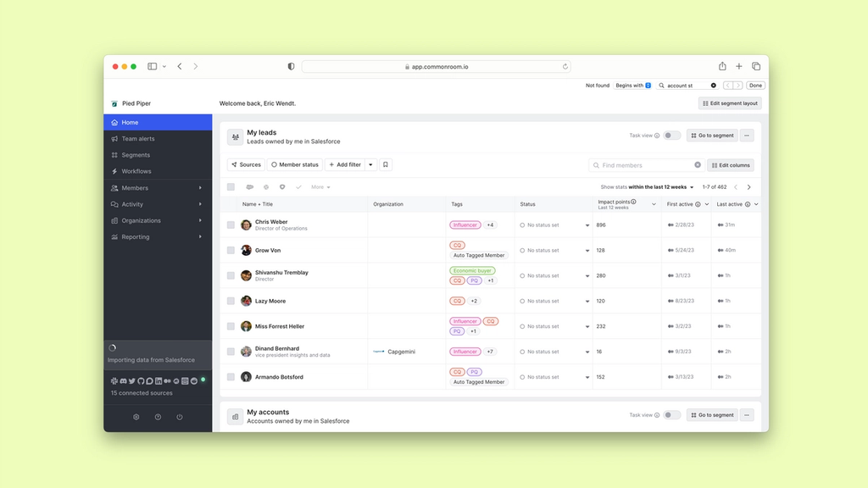Click the My leads segment icon
Image resolution: width=868 pixels, height=488 pixels.
coord(236,136)
